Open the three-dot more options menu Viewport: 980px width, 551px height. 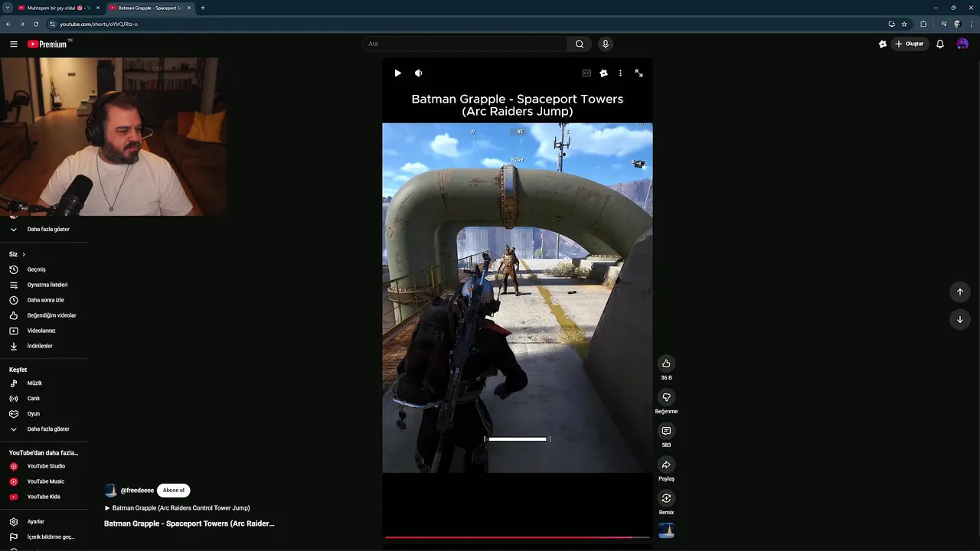tap(620, 73)
